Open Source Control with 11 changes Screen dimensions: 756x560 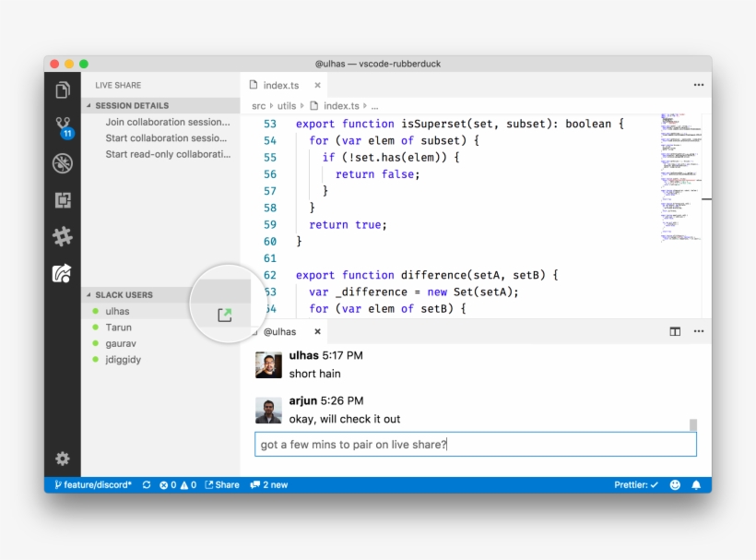[x=64, y=127]
